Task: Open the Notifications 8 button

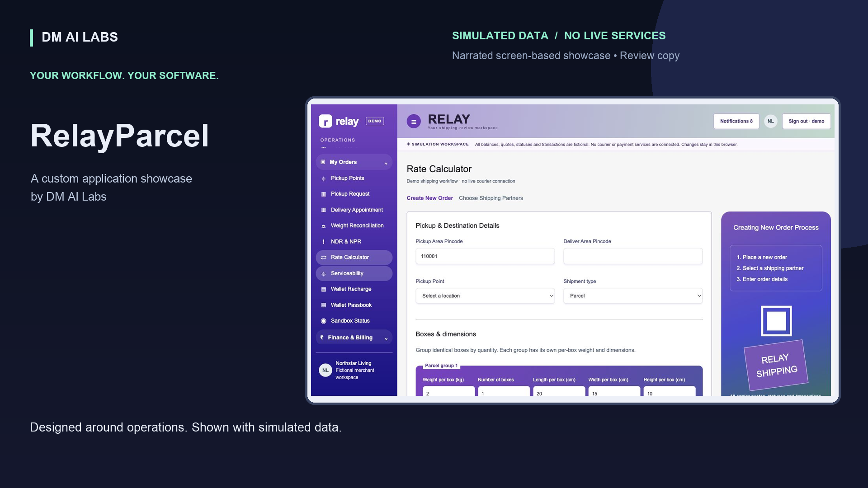Action: click(x=736, y=121)
